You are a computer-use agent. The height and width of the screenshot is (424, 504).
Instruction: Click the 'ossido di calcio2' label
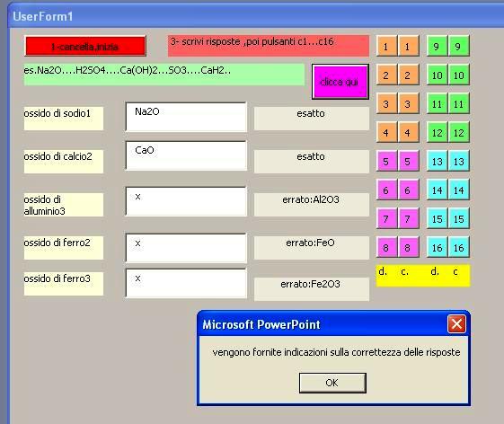point(64,162)
